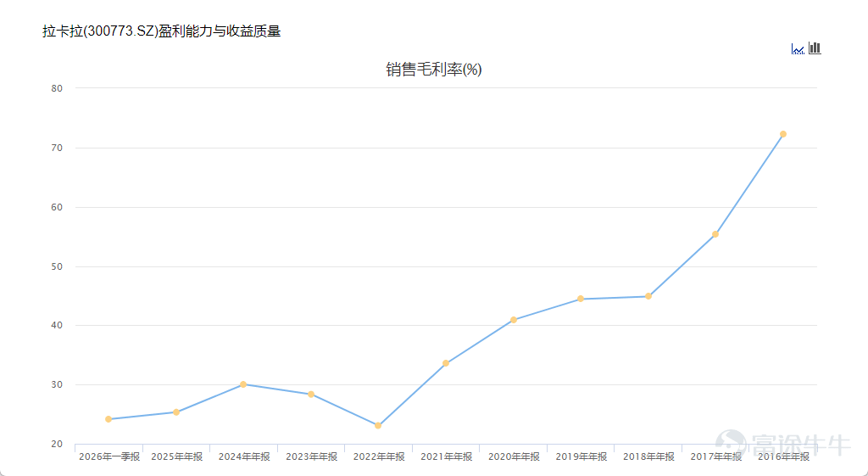The width and height of the screenshot is (868, 476).
Task: Click the y-axis value 70
Action: coord(57,148)
